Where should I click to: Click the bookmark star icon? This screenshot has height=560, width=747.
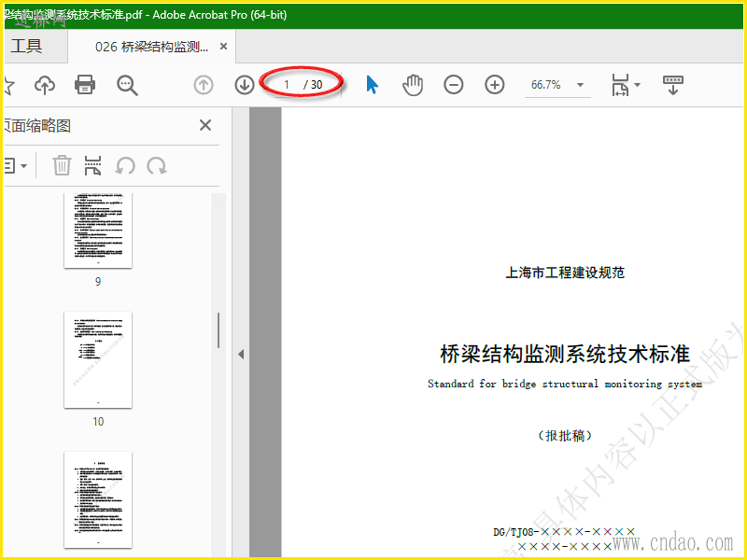tap(9, 85)
